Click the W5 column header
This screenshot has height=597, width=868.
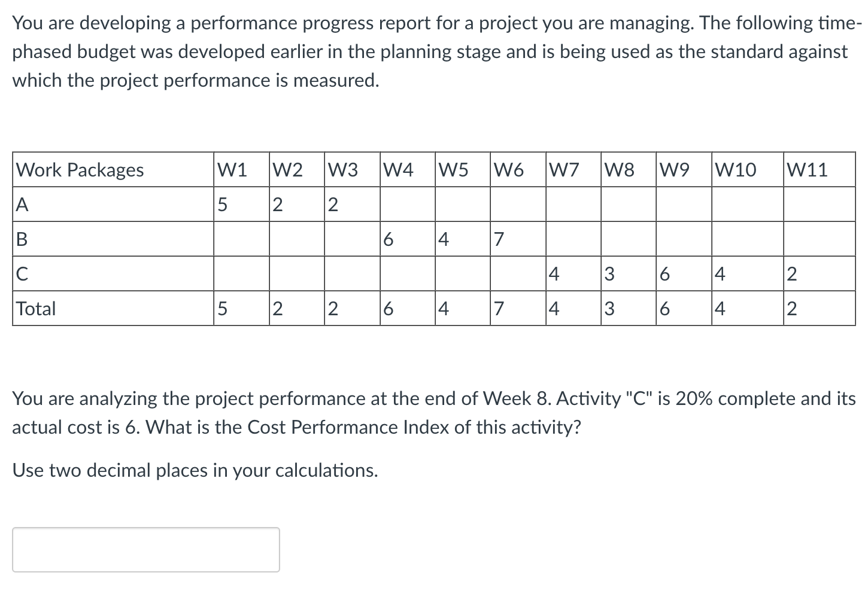click(x=452, y=169)
